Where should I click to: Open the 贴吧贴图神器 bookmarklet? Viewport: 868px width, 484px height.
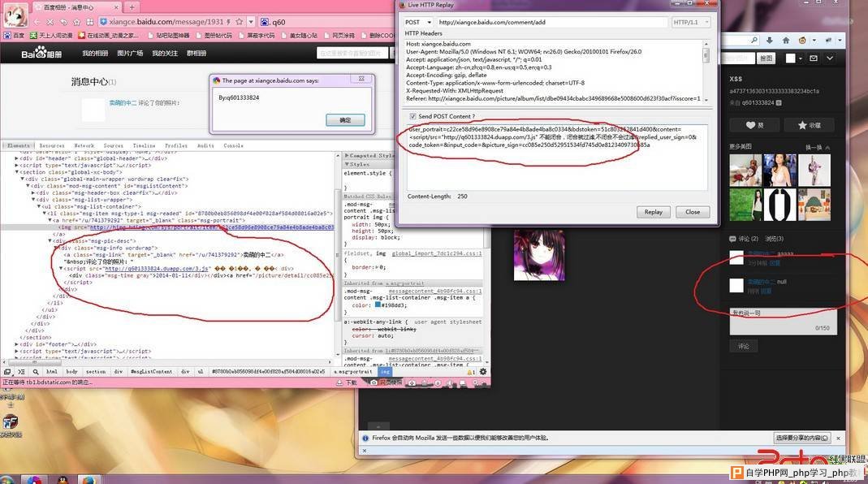[x=169, y=35]
